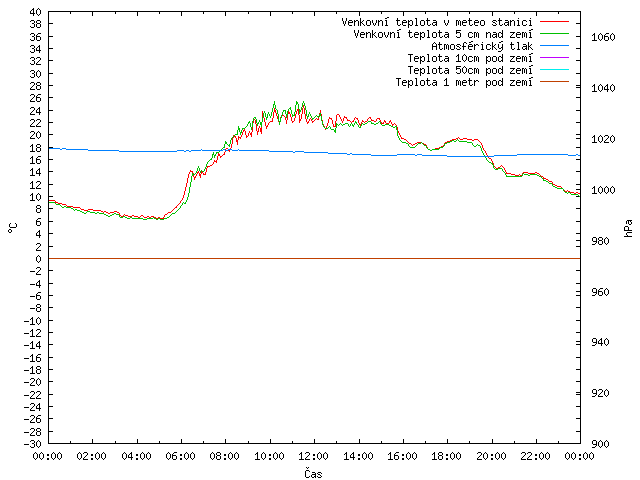The image size is (640, 480).
Task: Click the '980' pressure axis label
Action: pyautogui.click(x=600, y=241)
